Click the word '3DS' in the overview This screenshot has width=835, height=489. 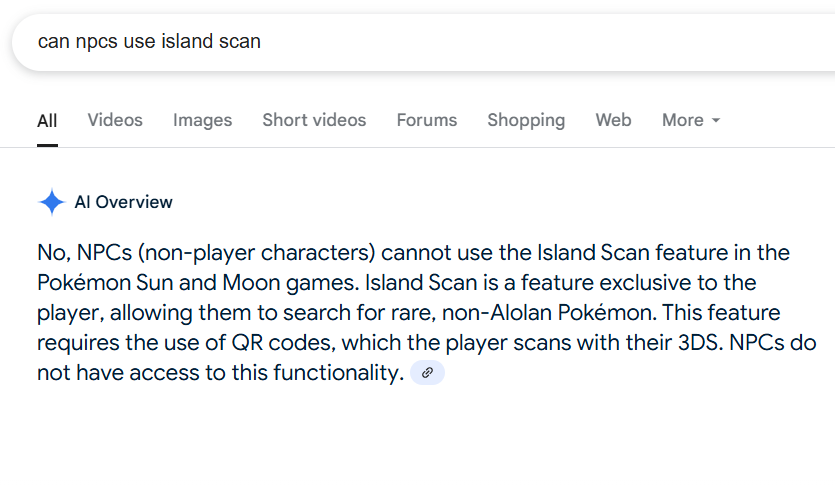[x=700, y=343]
